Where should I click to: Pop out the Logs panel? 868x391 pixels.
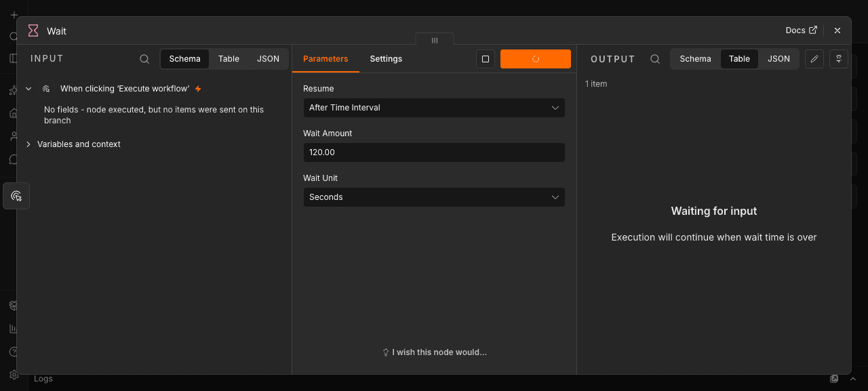(x=834, y=379)
